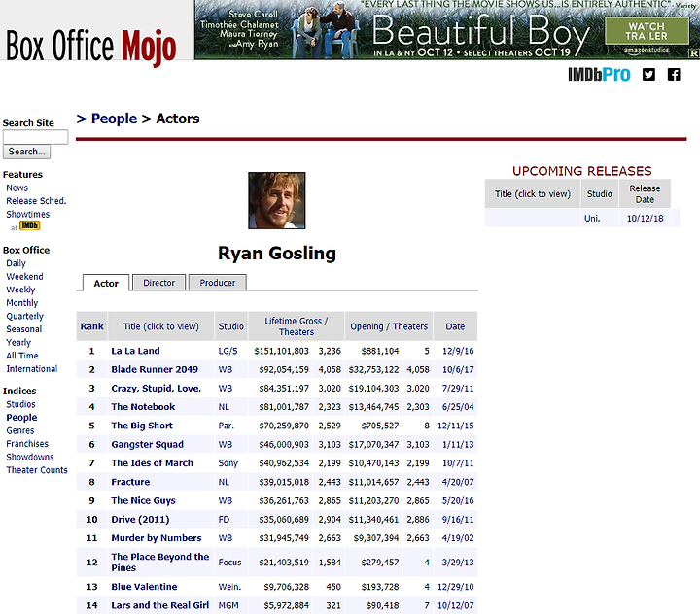
Task: Open the Quarterly box office link
Action: 25,316
